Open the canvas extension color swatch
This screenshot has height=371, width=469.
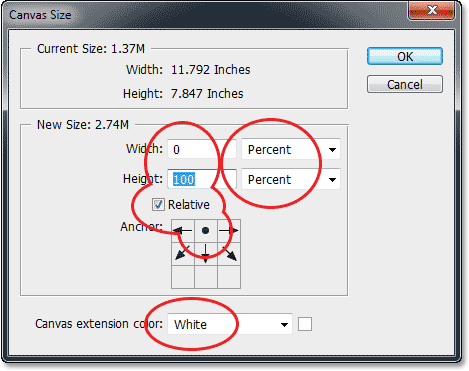coord(305,324)
